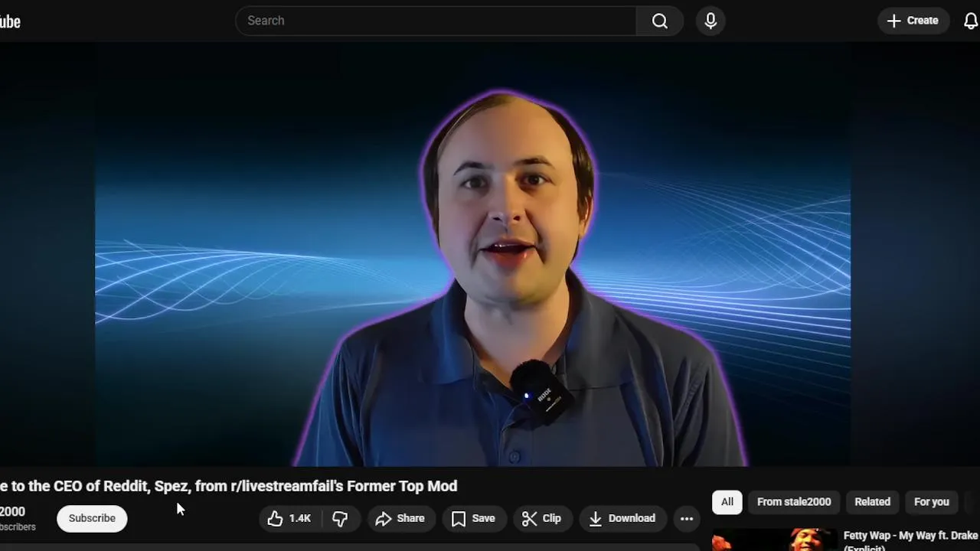
Task: Open more actions three-dot menu
Action: pyautogui.click(x=687, y=518)
